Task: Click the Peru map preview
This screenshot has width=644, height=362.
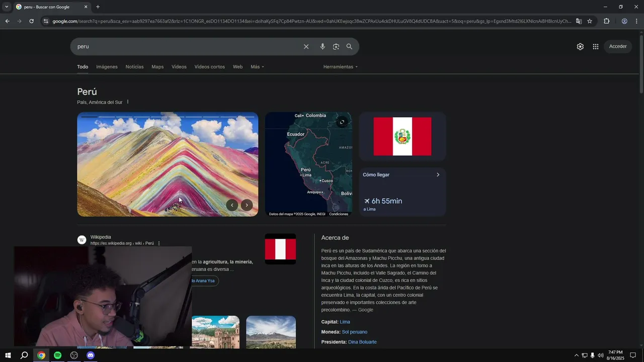Action: pos(308,164)
